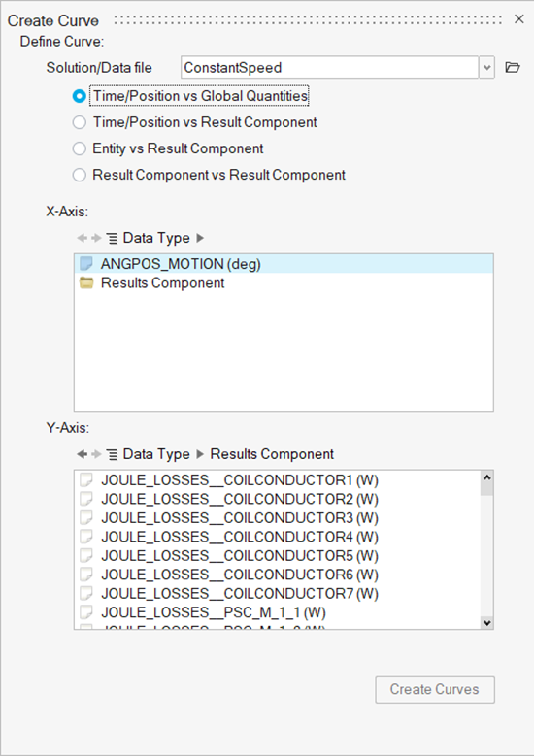Expand the Solution/Data file dropdown arrow
Screen dimensions: 534x756
coord(486,68)
